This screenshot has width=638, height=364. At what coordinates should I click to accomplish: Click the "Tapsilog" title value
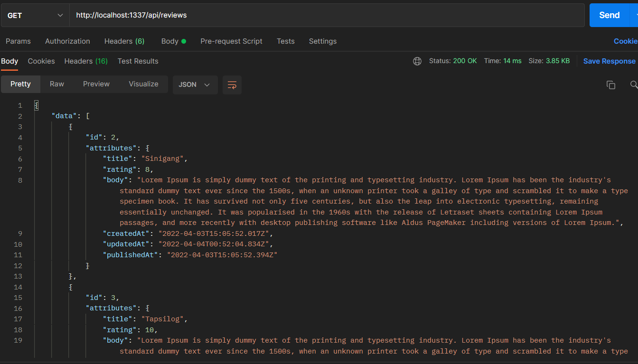point(163,319)
